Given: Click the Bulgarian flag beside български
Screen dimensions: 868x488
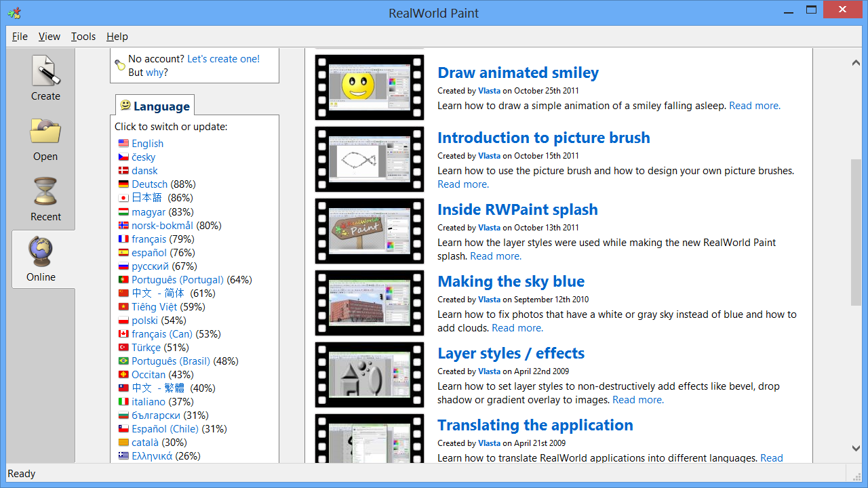Looking at the screenshot, I should (x=123, y=415).
